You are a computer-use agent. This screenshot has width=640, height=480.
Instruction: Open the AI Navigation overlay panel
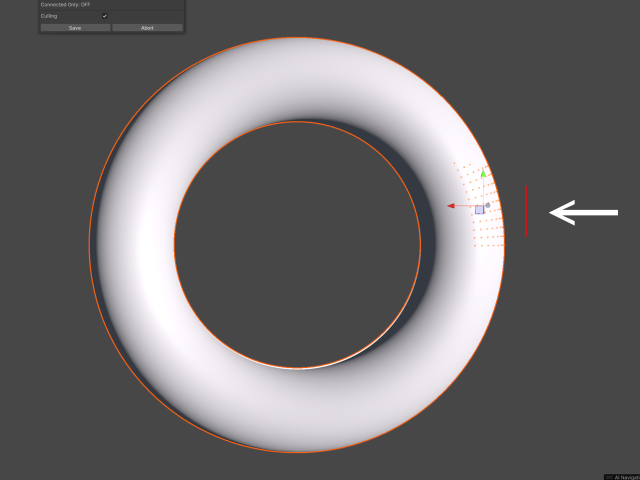click(624, 477)
